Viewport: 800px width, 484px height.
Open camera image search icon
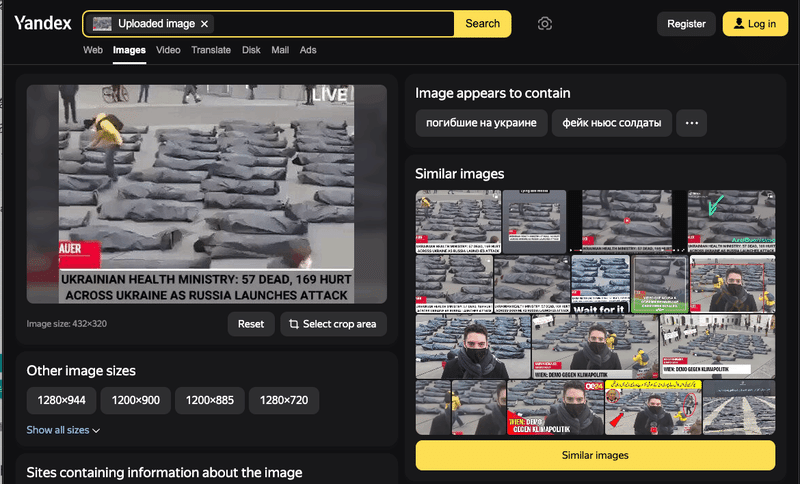[x=544, y=23]
